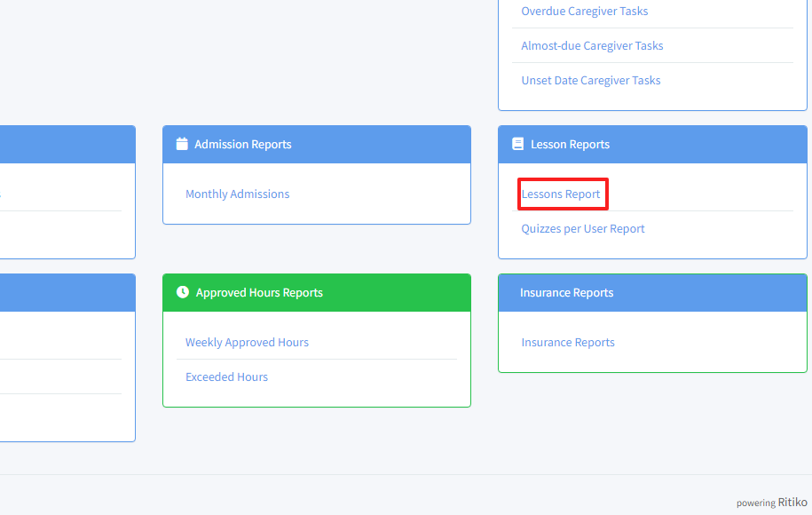
Task: Click the clock icon beside Approved Hours Reports
Action: [183, 292]
